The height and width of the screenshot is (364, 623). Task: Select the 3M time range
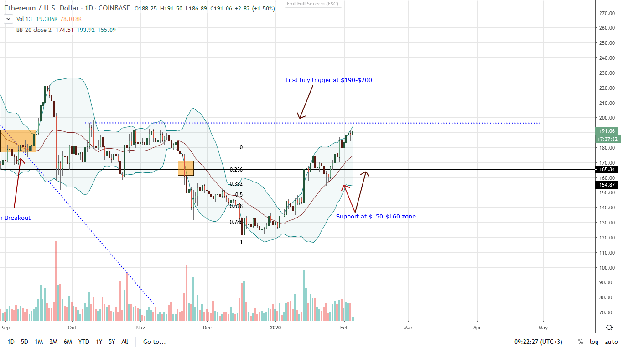53,342
